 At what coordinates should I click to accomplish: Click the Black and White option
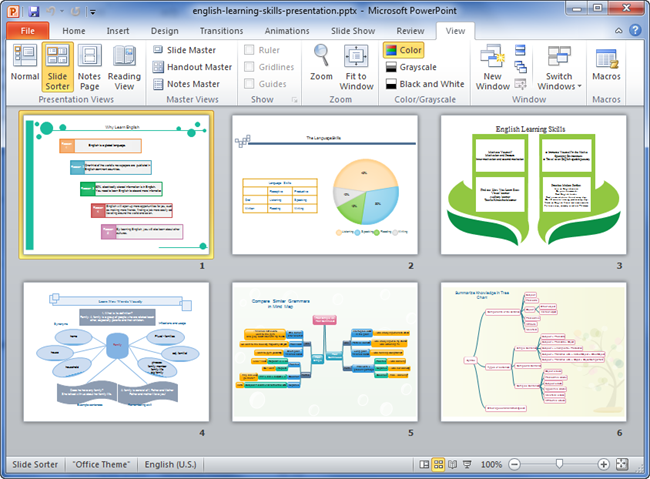point(423,84)
